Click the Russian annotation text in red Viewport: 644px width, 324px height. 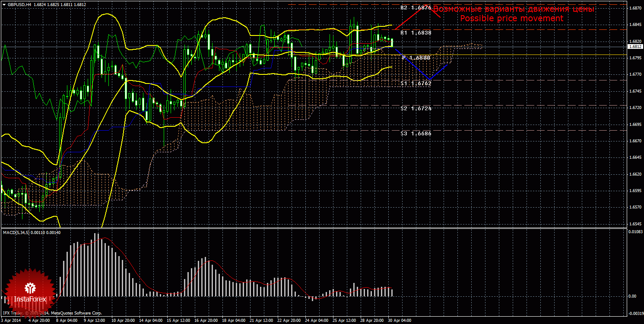[x=514, y=9]
